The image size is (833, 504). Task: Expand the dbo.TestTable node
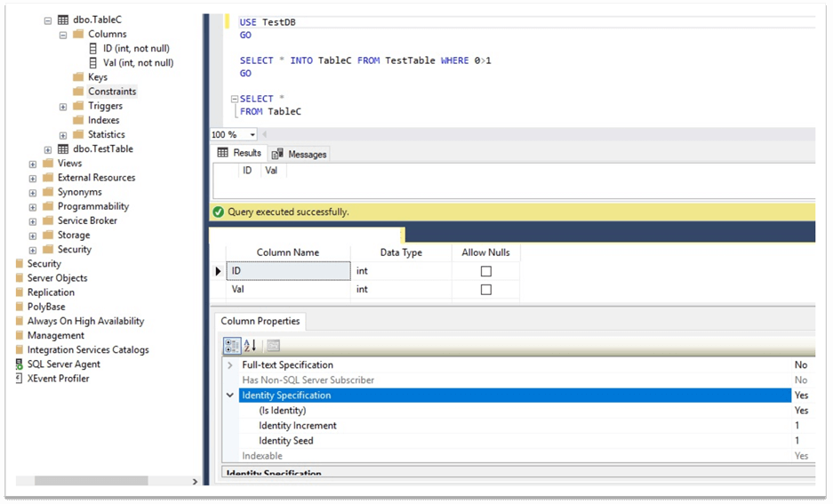(x=48, y=149)
